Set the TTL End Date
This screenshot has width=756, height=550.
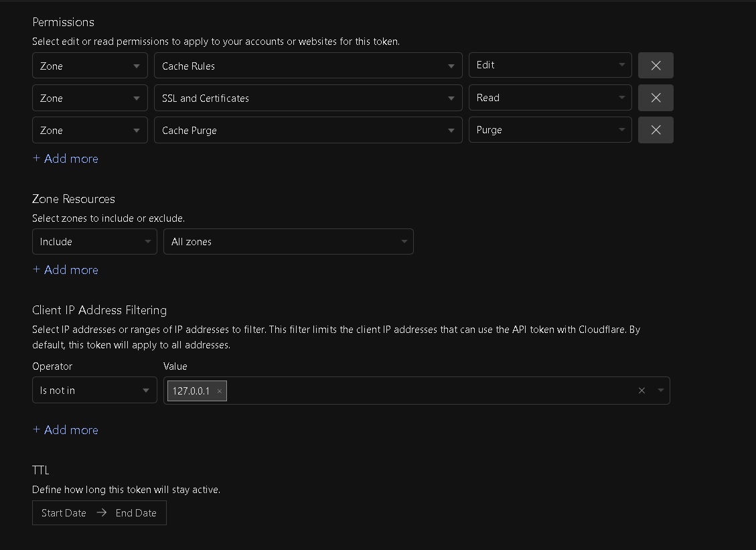[136, 513]
